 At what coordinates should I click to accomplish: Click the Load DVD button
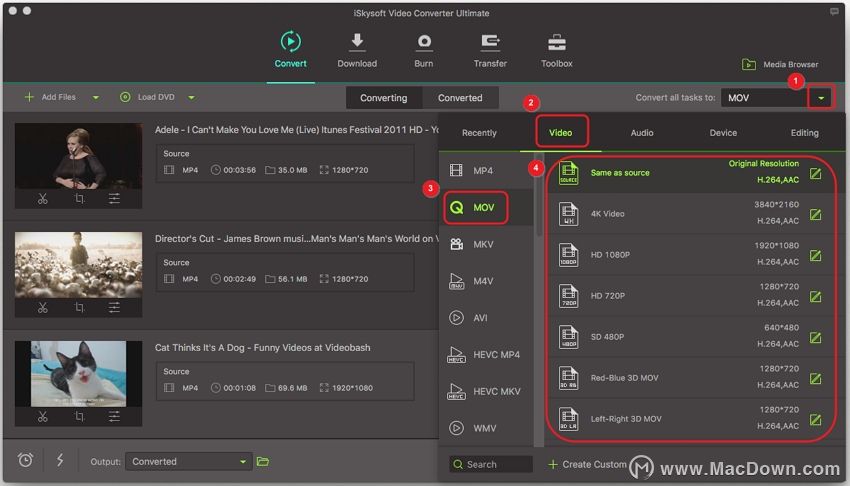coord(147,97)
